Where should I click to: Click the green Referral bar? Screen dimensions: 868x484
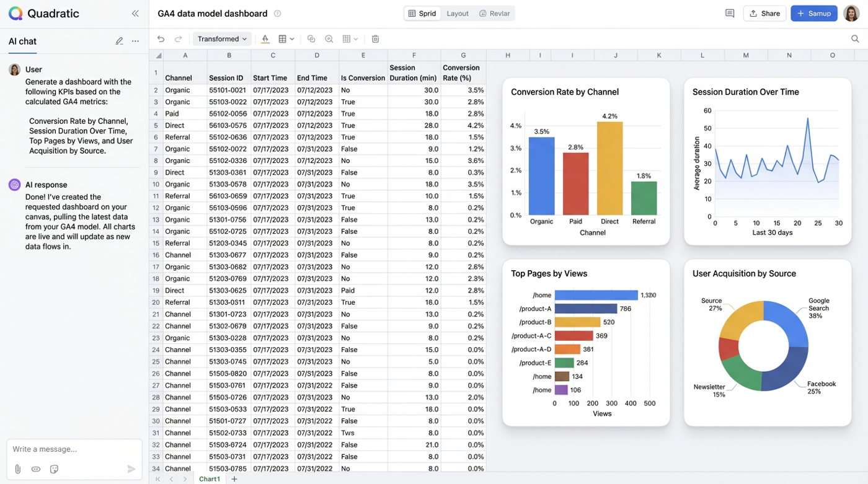pyautogui.click(x=644, y=198)
